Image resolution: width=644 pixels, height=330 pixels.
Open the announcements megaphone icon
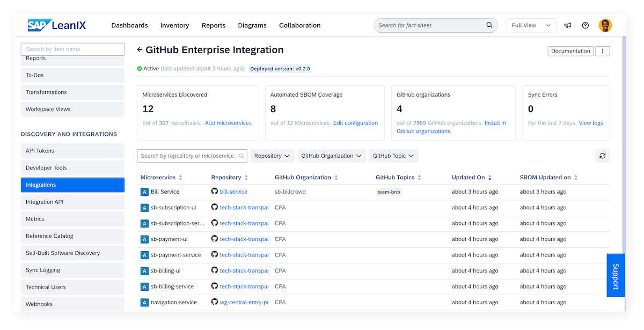568,25
